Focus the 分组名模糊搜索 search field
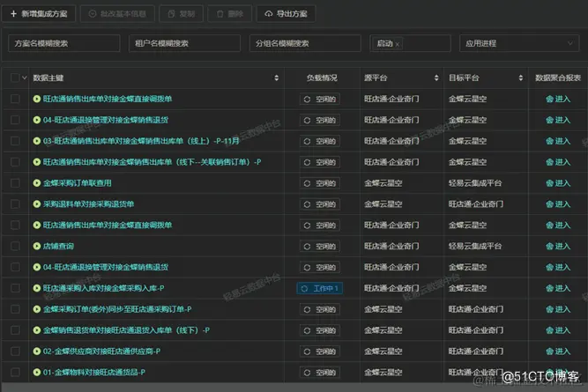Viewport: 588px width, 392px height. coord(305,43)
